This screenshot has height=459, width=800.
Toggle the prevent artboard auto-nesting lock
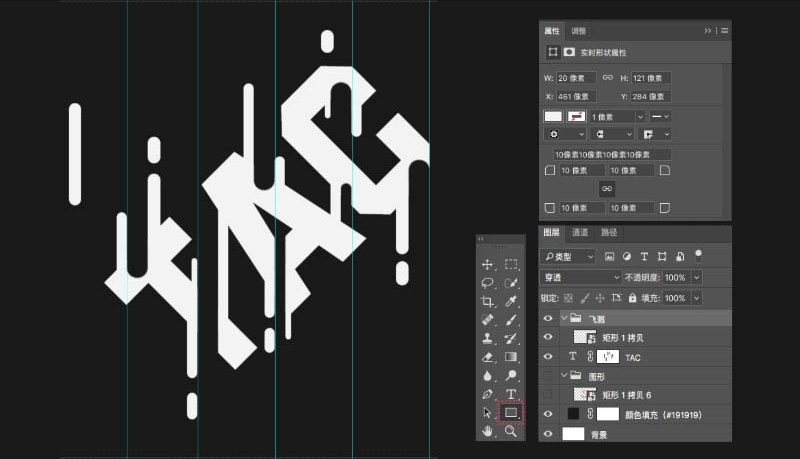616,298
